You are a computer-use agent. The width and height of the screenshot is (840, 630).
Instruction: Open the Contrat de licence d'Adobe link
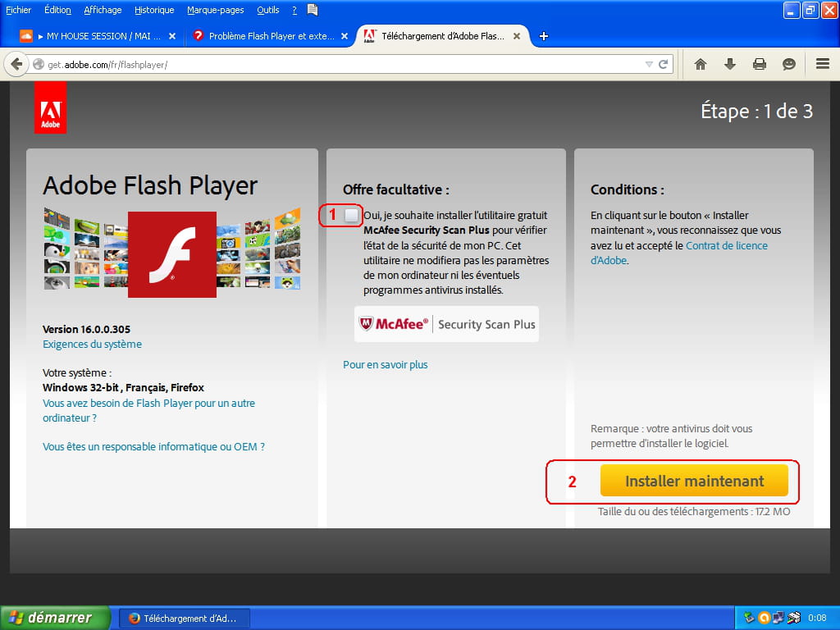tap(726, 245)
